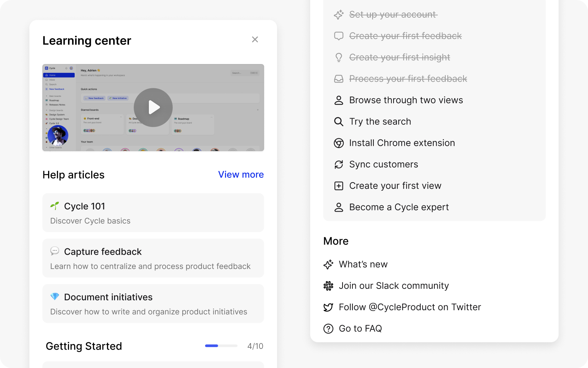Click Discover Cycle basics description text
Image resolution: width=588 pixels, height=368 pixels.
click(90, 221)
